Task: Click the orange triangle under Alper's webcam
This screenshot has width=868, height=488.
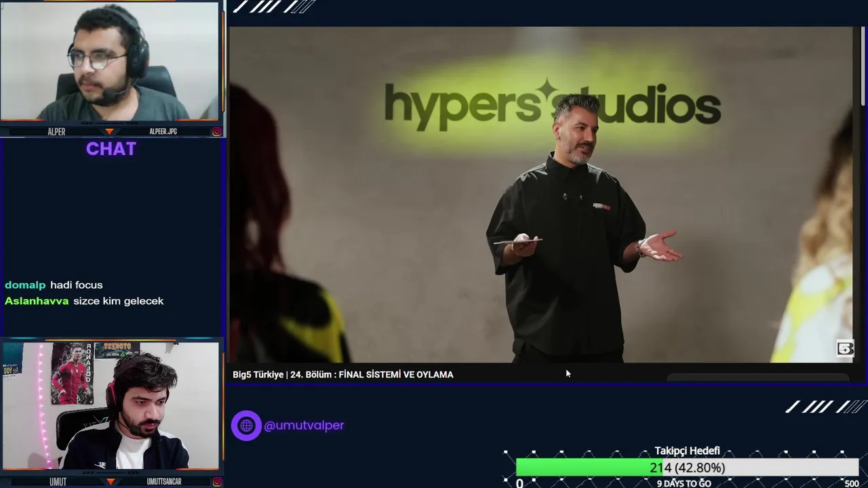Action: 110,131
